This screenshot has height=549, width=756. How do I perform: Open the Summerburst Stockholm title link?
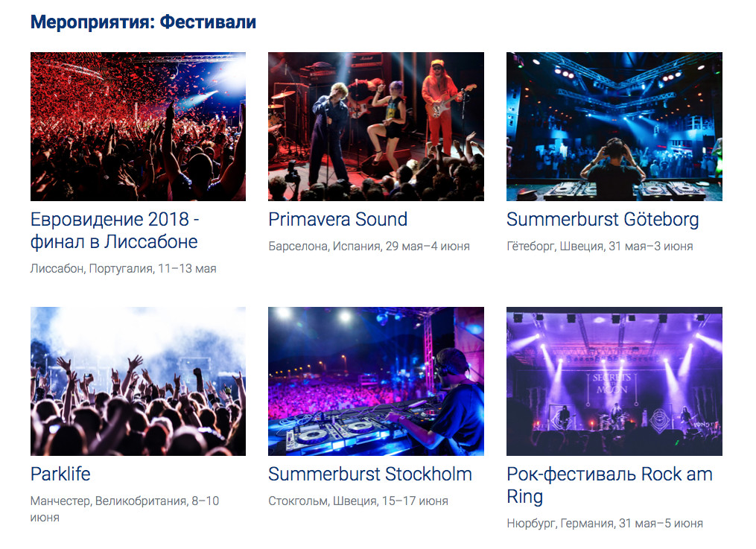tap(370, 475)
